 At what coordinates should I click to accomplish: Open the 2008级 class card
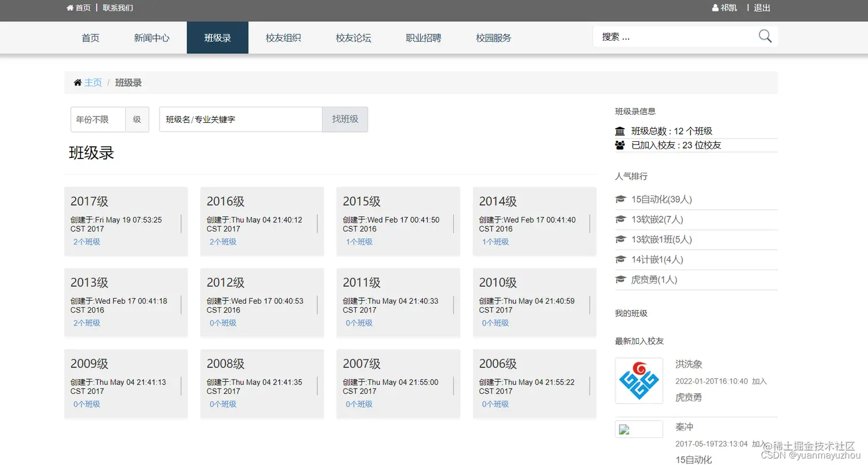click(262, 383)
